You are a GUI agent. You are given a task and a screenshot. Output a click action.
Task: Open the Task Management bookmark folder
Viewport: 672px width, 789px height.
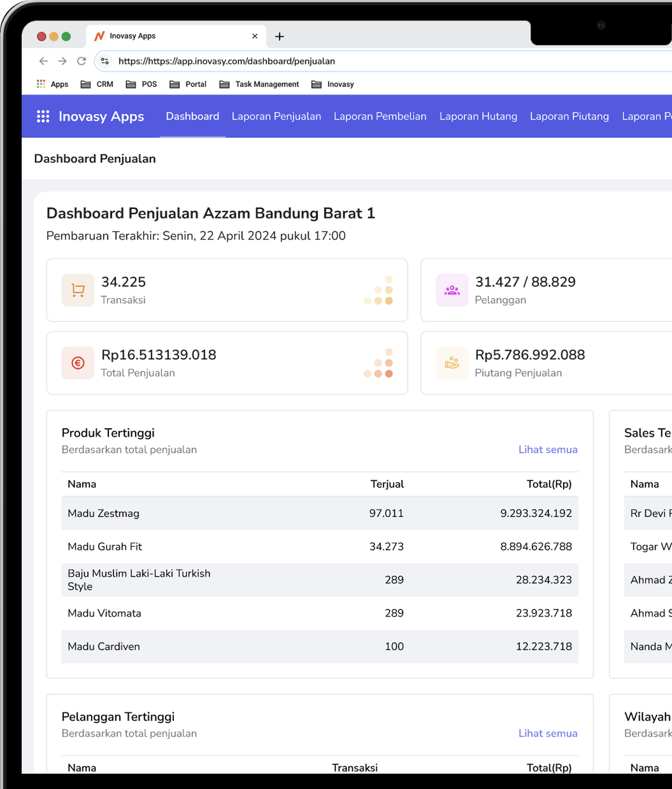[x=259, y=84]
